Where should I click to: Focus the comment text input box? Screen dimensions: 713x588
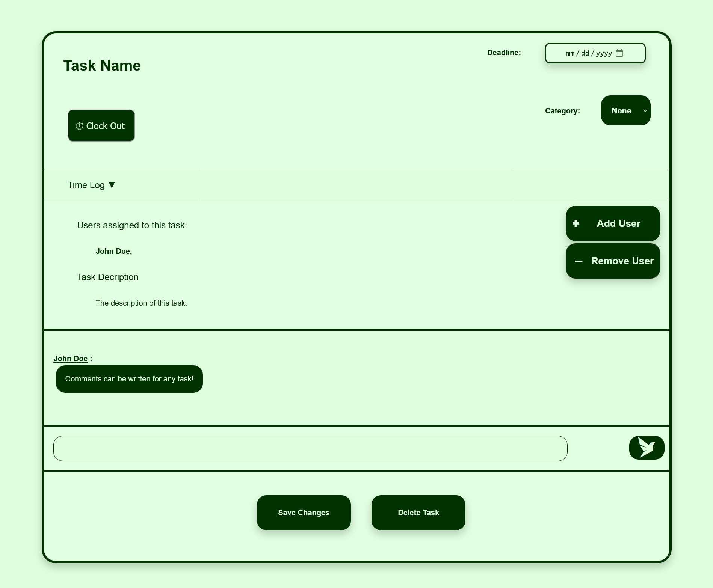[310, 448]
